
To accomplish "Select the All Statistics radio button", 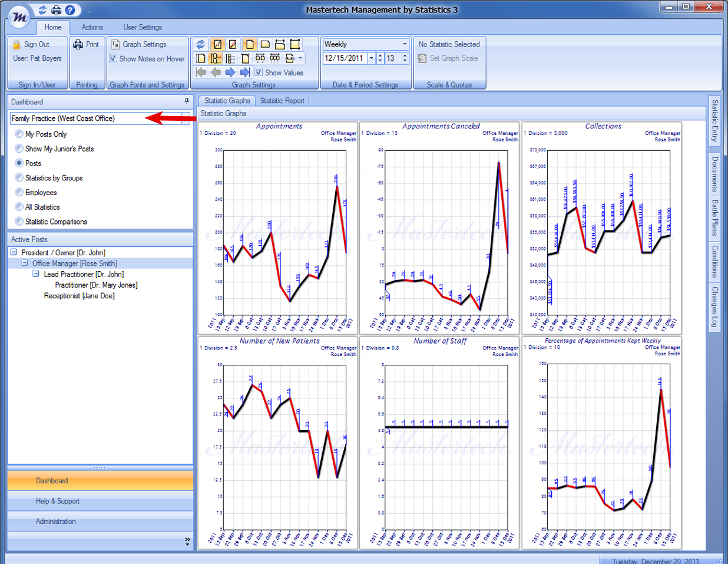I will [x=19, y=207].
